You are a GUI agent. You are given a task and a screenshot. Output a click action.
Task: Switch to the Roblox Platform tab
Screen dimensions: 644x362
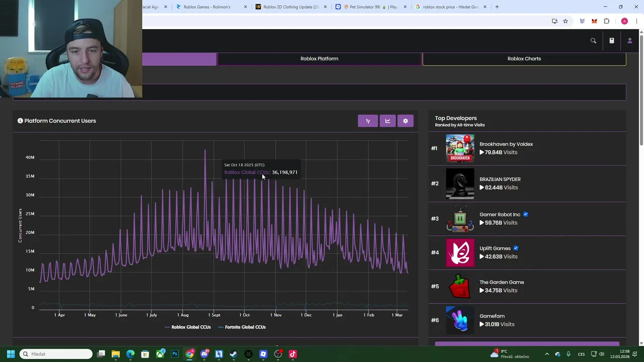[x=319, y=59]
